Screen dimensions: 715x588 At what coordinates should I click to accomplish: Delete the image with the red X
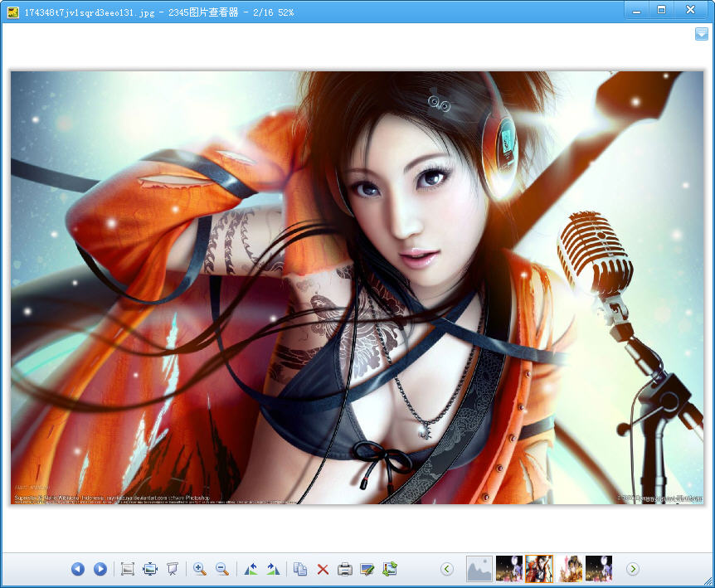[323, 569]
